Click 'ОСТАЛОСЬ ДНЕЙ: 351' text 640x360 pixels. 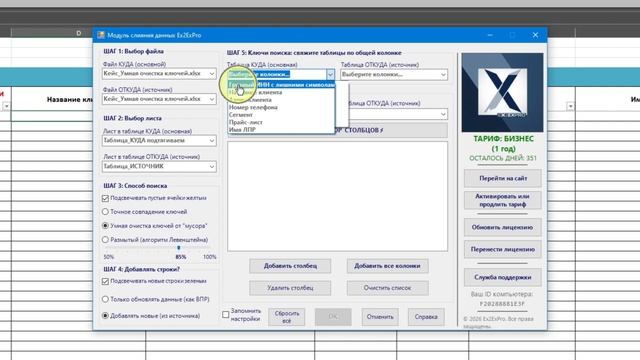point(503,158)
